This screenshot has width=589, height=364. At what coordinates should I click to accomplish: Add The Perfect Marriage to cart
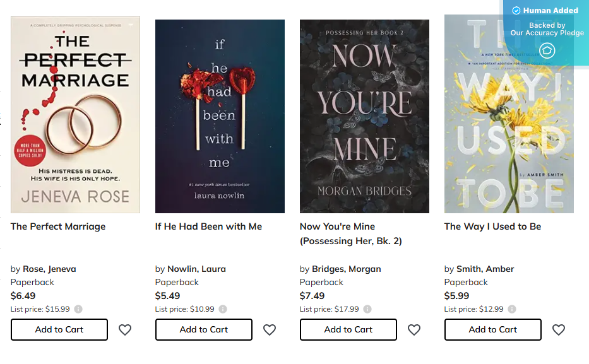click(x=59, y=329)
